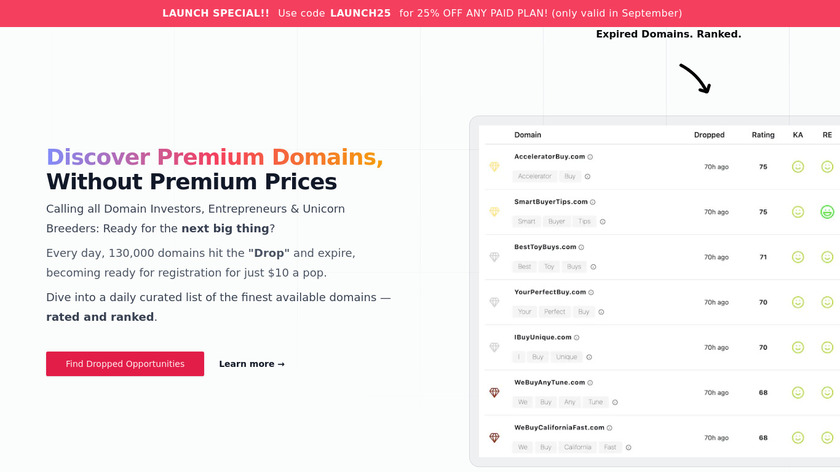Click the RE laughing face for SmartBuyerTips.com
840x472 pixels.
(827, 212)
